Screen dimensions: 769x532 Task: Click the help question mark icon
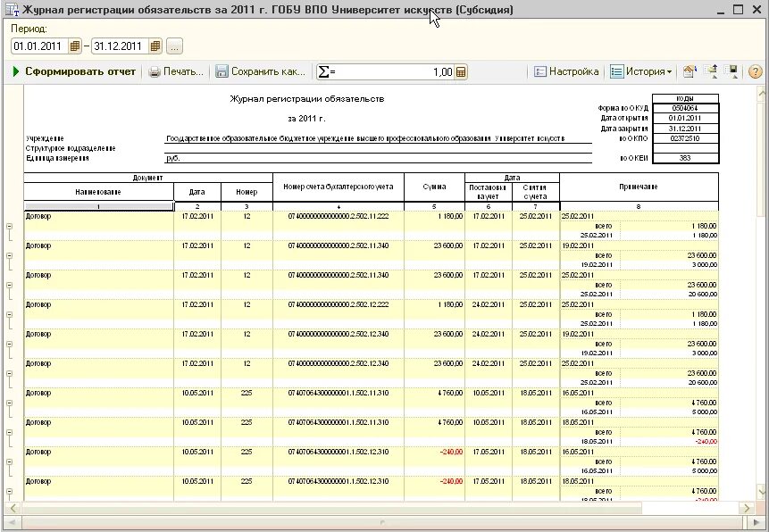756,71
